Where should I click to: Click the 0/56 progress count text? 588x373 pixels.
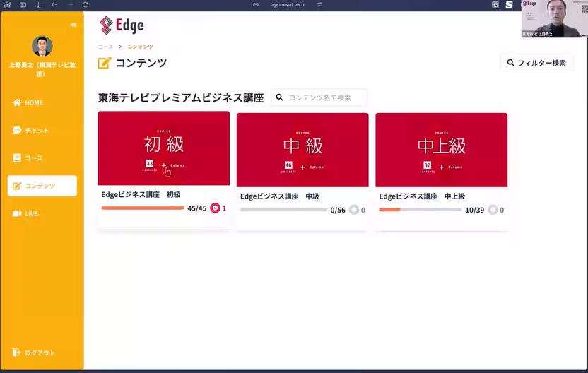[338, 211]
